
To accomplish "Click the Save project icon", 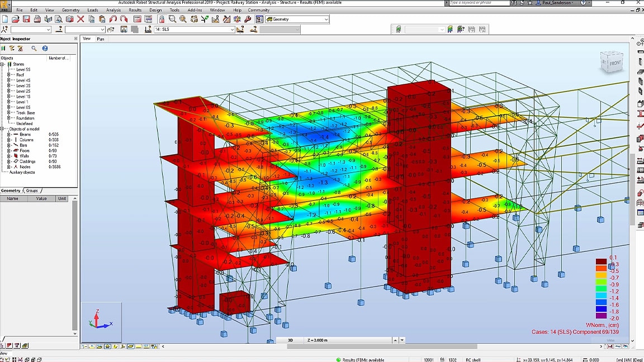I will point(26,19).
